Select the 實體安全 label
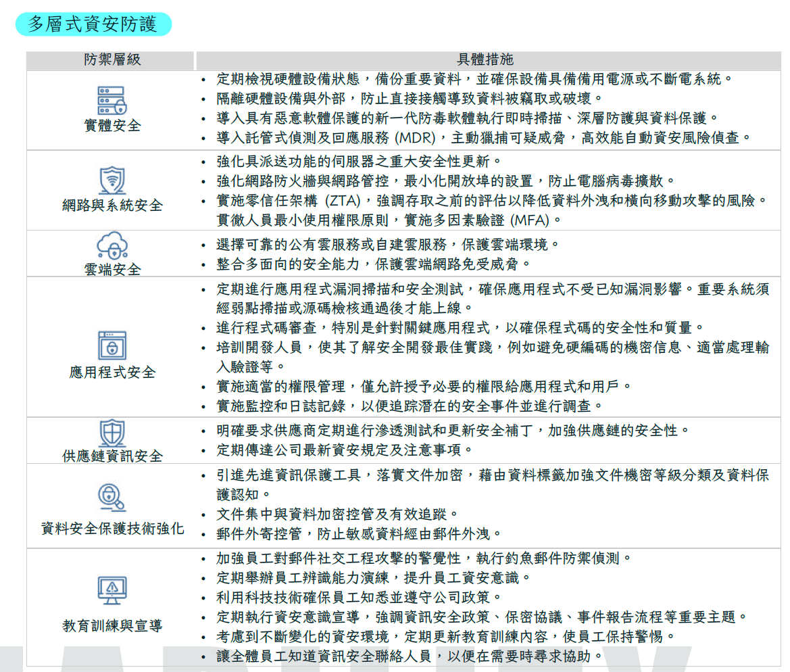Image resolution: width=790 pixels, height=672 pixels. (112, 126)
